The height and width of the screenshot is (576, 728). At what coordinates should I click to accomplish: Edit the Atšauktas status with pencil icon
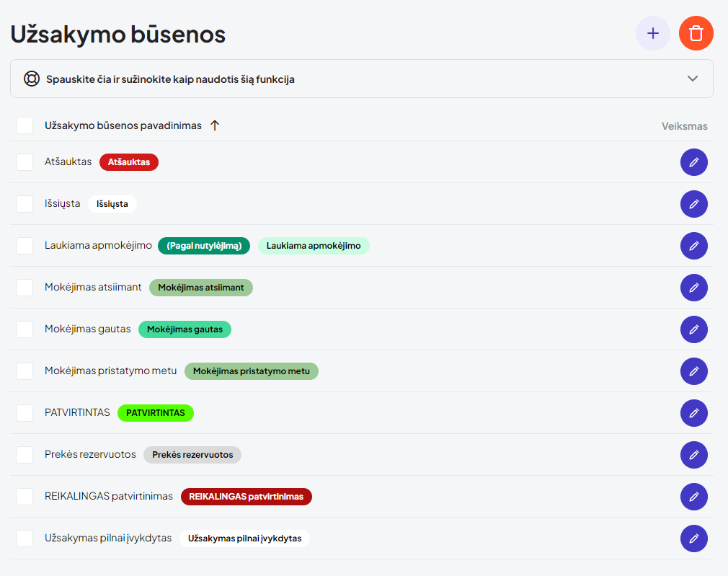693,162
